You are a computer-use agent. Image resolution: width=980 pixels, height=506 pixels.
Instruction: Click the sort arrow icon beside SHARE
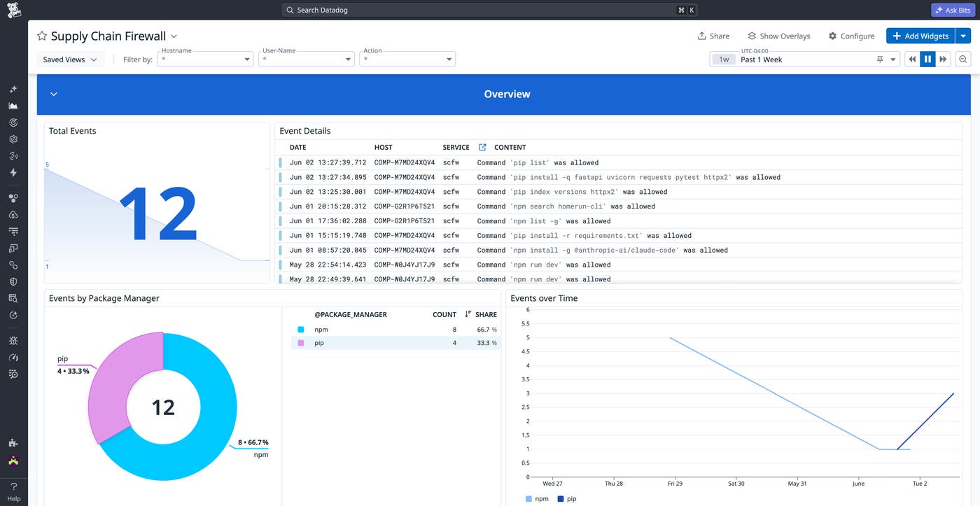468,314
